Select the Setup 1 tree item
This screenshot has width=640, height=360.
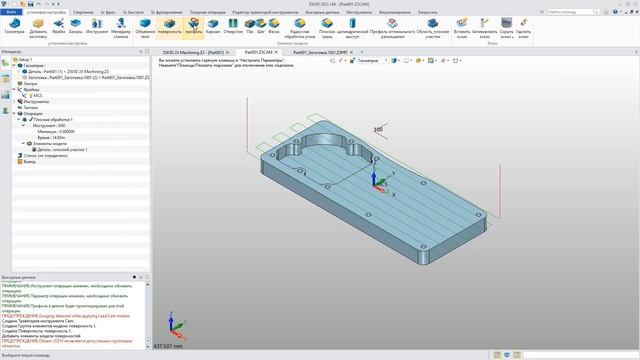pos(25,60)
